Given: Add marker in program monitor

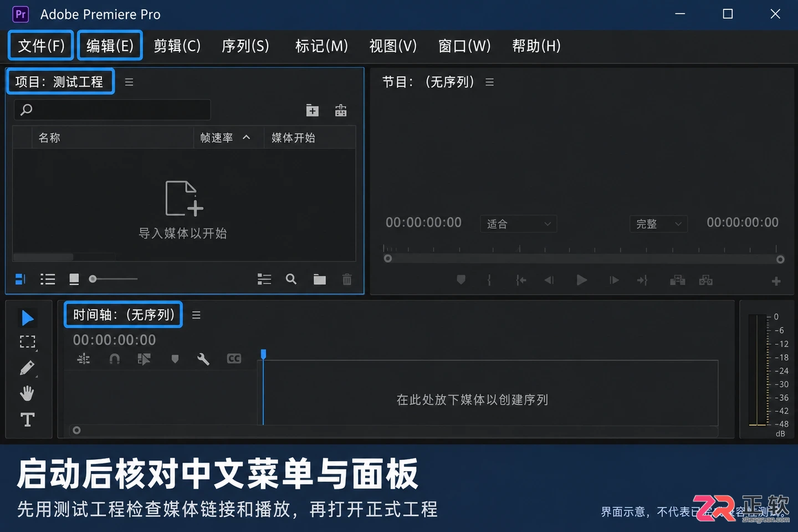Looking at the screenshot, I should (x=461, y=280).
